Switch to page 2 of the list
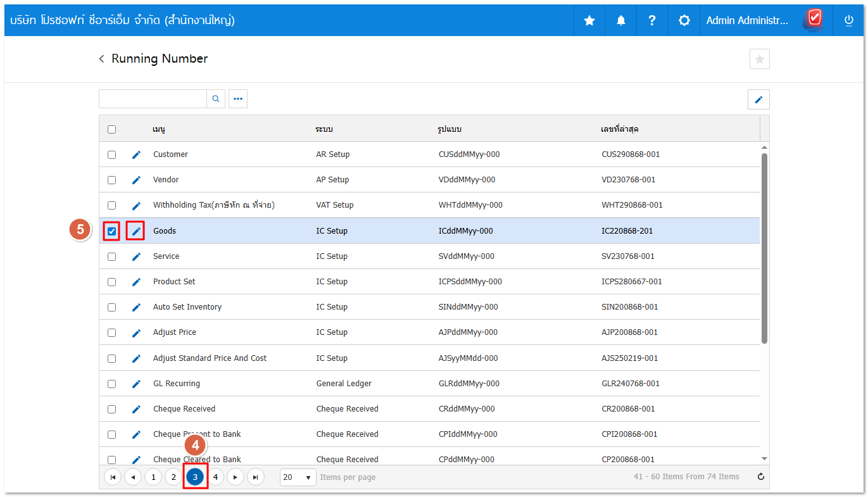The image size is (868, 497). click(173, 477)
